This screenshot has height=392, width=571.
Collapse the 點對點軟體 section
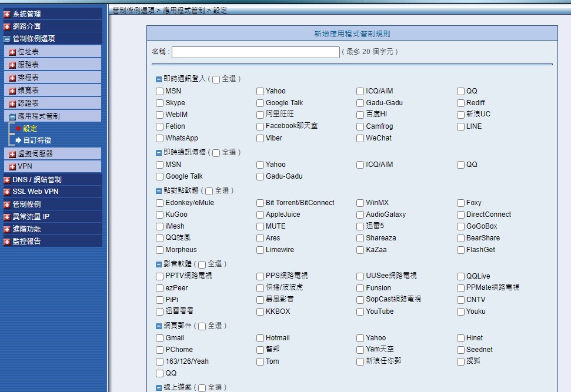coord(159,190)
